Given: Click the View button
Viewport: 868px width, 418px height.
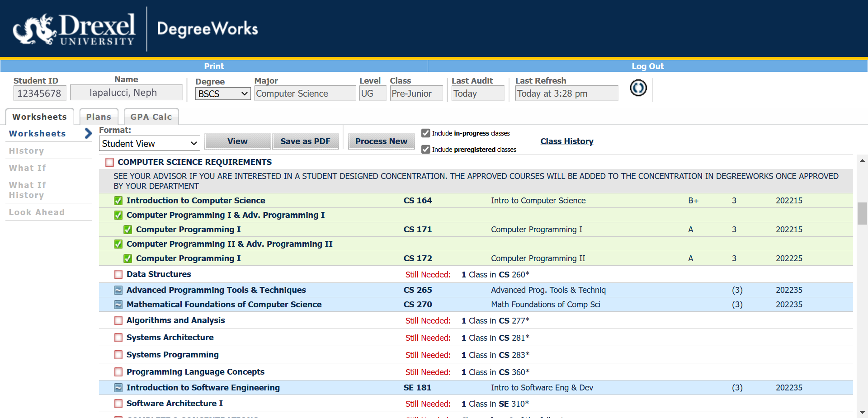Looking at the screenshot, I should pos(237,141).
